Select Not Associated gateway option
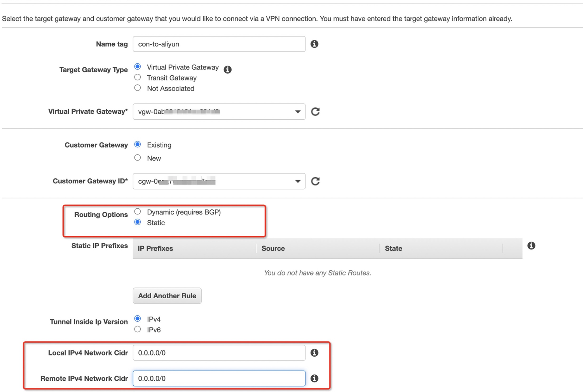This screenshot has width=583, height=392. coord(137,88)
